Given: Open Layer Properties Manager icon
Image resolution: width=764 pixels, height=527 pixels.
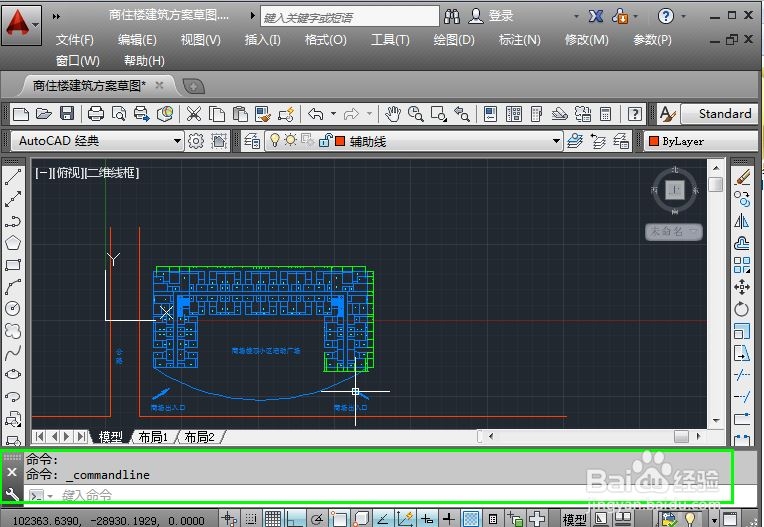Looking at the screenshot, I should coord(252,141).
